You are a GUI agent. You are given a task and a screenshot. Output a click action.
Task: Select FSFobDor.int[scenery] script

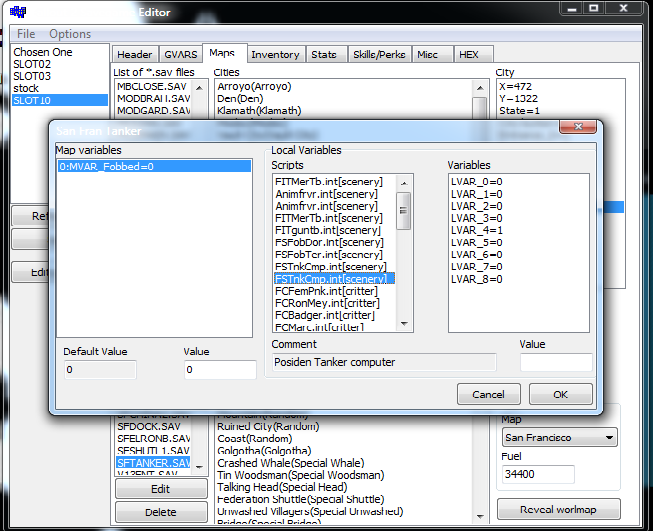point(329,242)
